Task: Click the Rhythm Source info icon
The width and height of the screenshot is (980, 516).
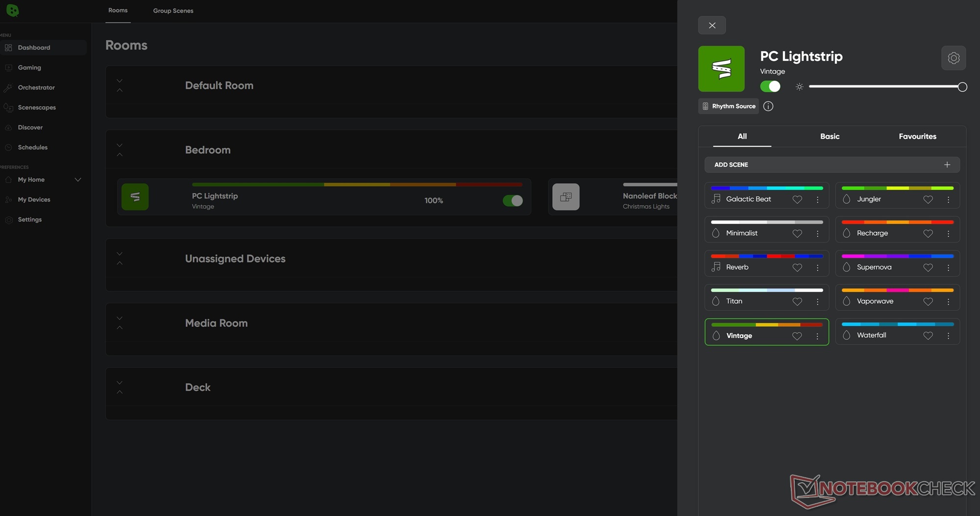Action: [x=768, y=106]
